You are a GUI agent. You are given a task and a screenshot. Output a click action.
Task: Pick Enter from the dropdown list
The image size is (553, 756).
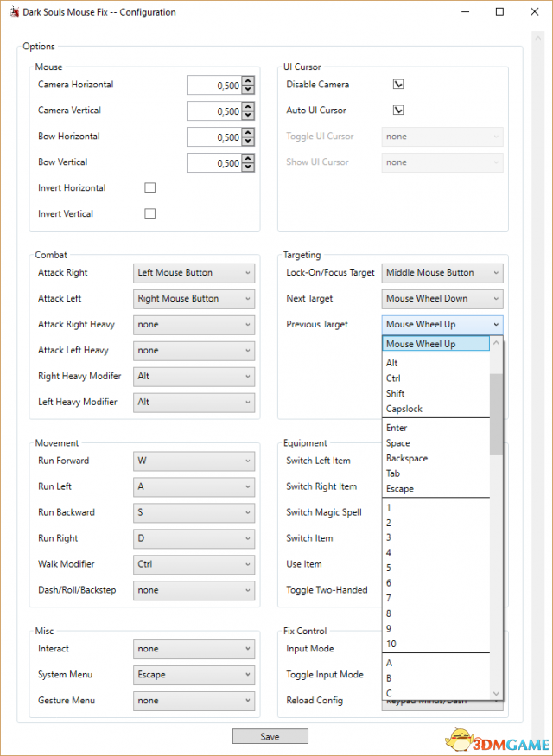[x=397, y=428]
